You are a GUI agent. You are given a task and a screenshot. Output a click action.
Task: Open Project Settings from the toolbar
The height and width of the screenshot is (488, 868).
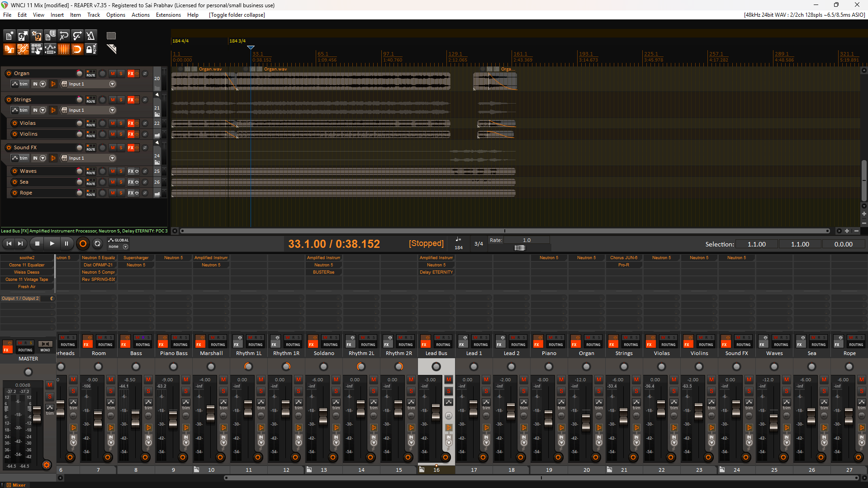50,36
